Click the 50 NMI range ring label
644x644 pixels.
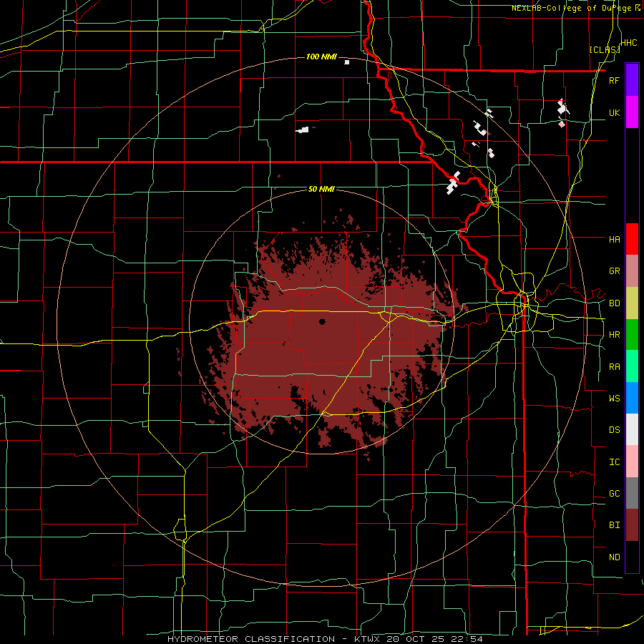pos(321,190)
